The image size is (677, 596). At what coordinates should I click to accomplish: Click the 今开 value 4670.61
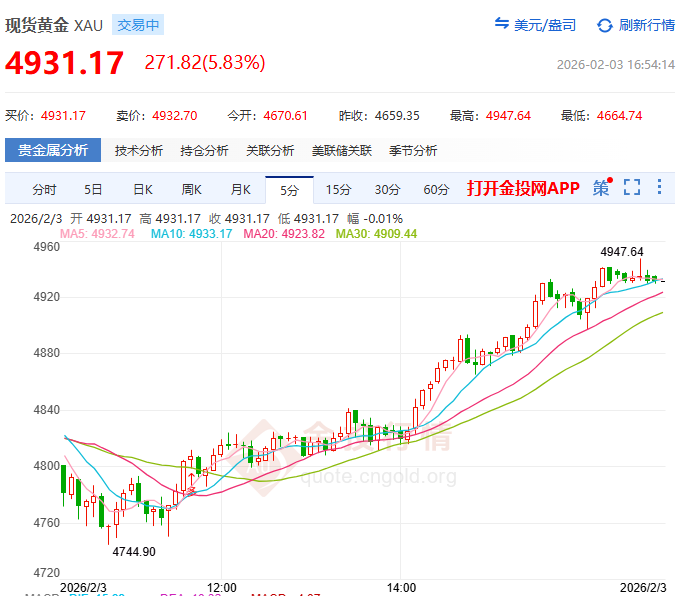tap(285, 116)
